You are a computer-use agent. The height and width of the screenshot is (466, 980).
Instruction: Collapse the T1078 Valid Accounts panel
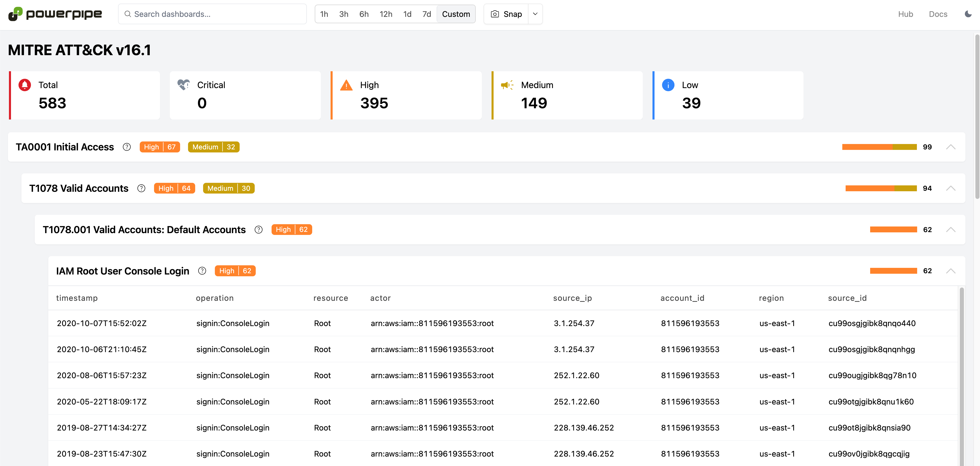click(x=950, y=188)
